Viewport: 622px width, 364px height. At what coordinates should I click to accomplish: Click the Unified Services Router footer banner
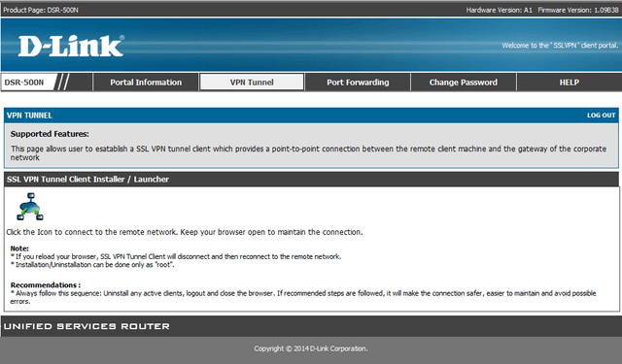86,326
